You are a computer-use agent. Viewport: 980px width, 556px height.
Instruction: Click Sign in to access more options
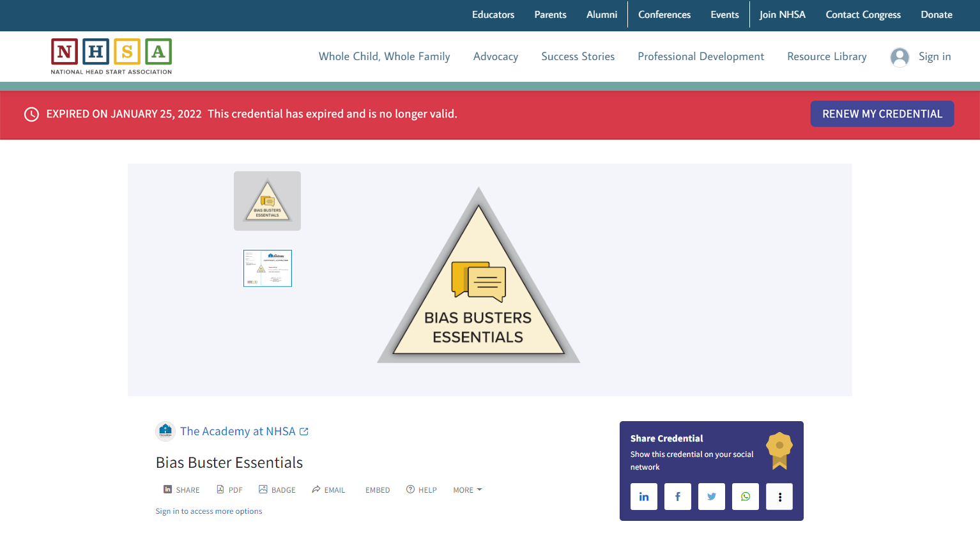(x=208, y=511)
